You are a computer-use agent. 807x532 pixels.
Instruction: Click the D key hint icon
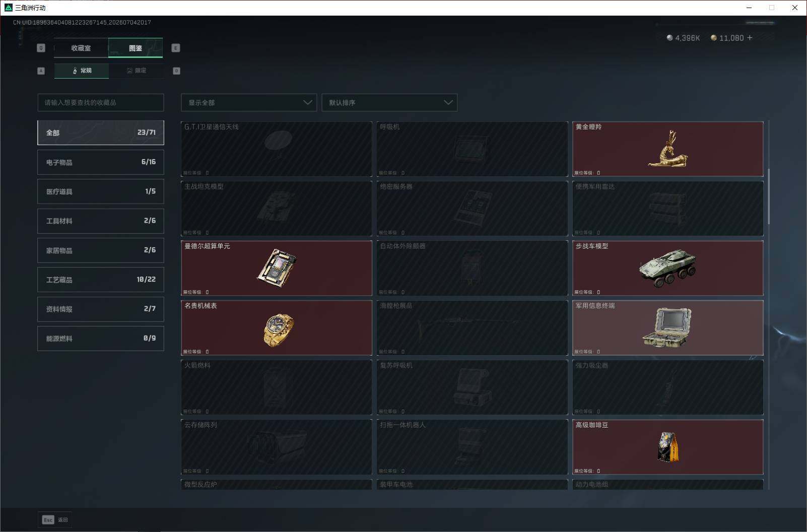point(176,71)
